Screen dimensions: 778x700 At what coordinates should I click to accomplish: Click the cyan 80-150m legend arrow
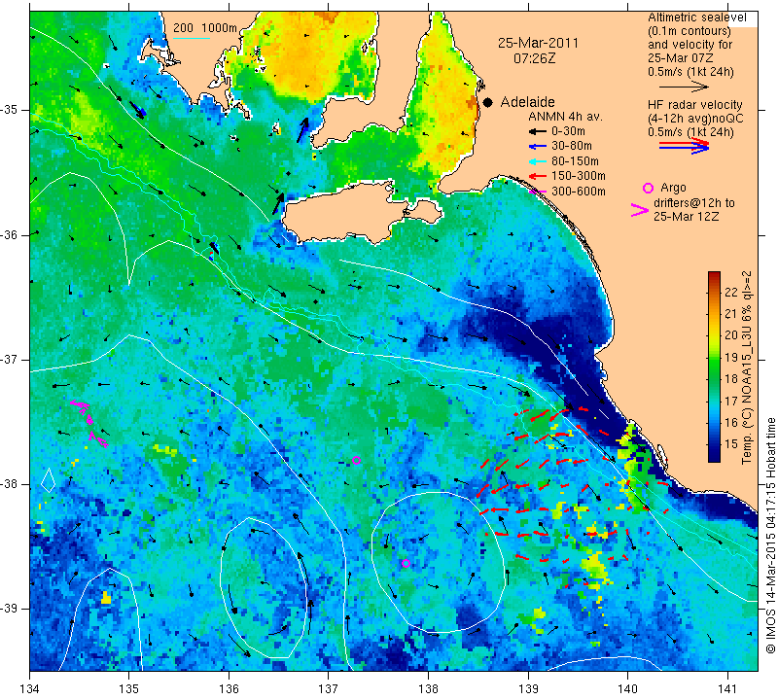[x=537, y=161]
